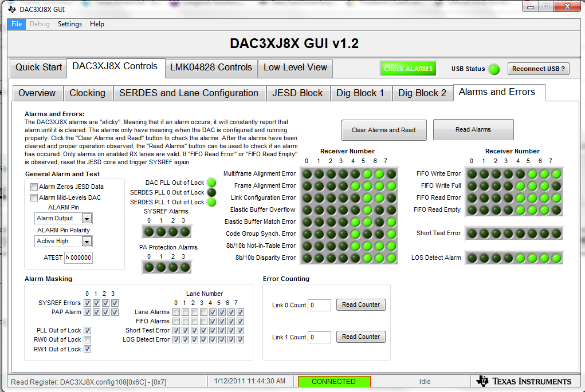Toggle Short Test Error mask for lane 0
Viewport: 585px width, 392px height.
176,330
